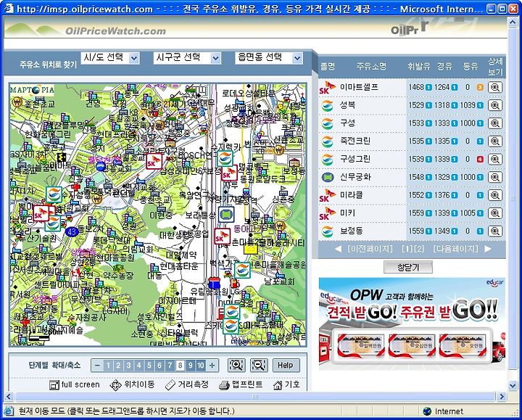
Task: View details for 미라클 station
Action: point(495,196)
